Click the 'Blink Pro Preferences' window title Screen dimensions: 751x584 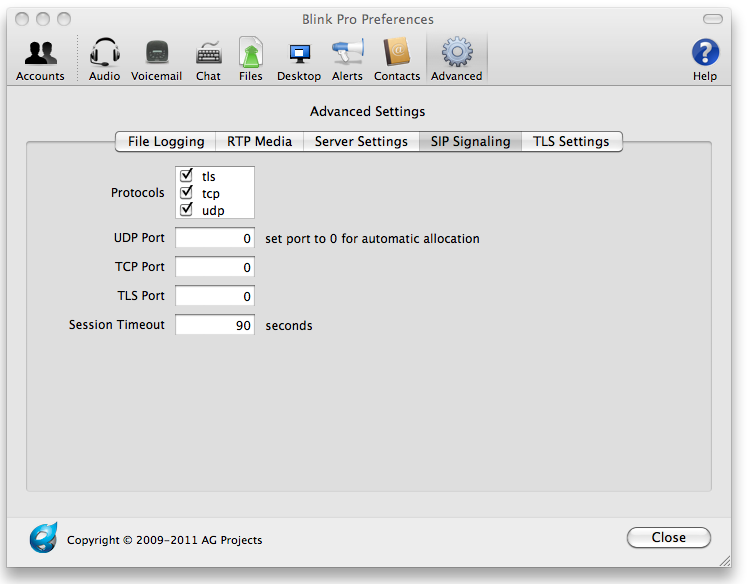point(367,19)
